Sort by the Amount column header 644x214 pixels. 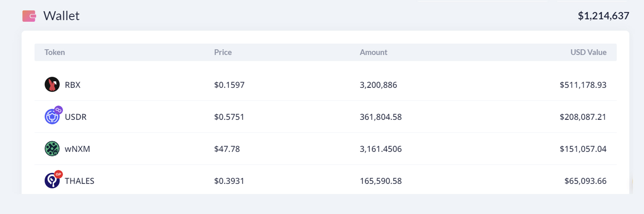(x=374, y=52)
